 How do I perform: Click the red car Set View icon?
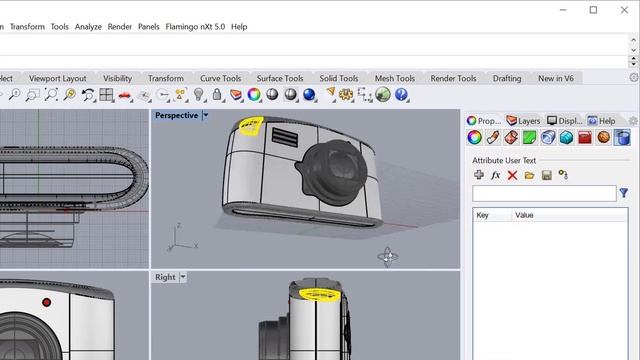(x=124, y=95)
